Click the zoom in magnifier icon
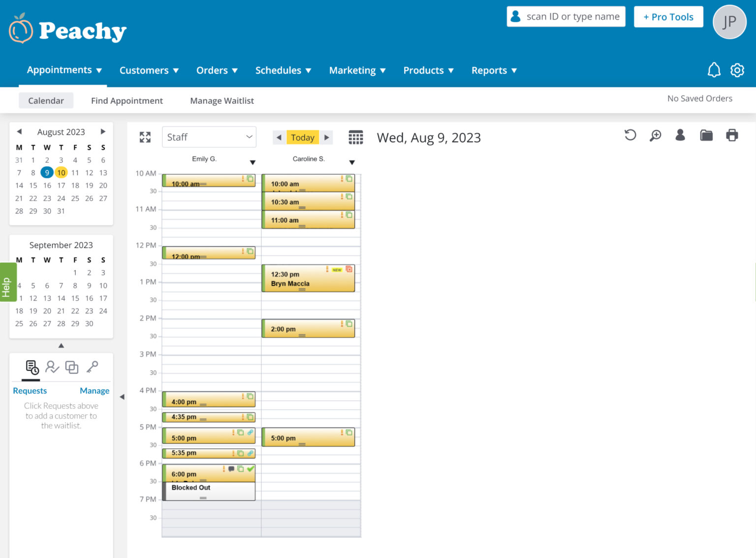This screenshot has width=756, height=558. [x=655, y=135]
